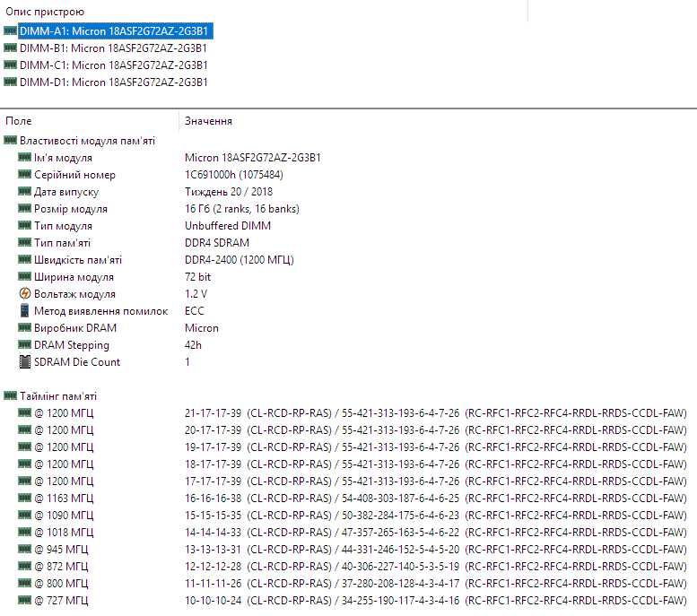Image resolution: width=697 pixels, height=616 pixels.
Task: Click icon next to DRAM Stepping
Action: pyautogui.click(x=24, y=344)
